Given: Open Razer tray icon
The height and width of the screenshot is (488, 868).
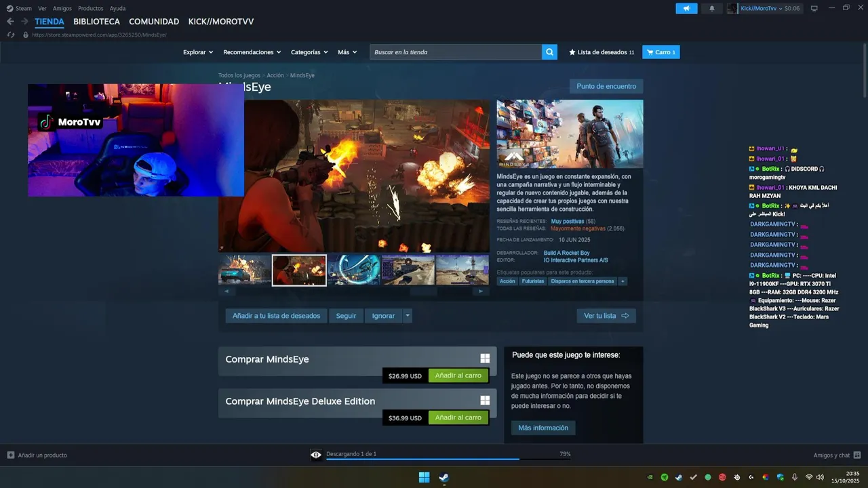Looking at the screenshot, I should 665,477.
